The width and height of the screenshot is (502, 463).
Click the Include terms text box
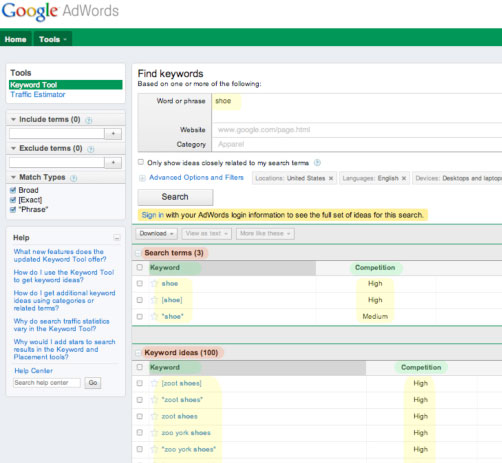pos(57,134)
